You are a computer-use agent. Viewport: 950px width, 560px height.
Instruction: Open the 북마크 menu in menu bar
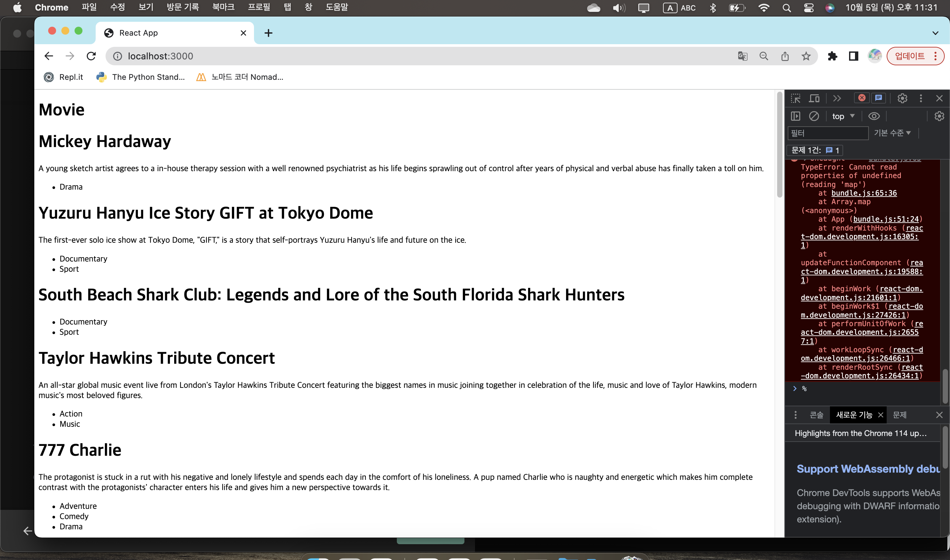[x=223, y=7]
